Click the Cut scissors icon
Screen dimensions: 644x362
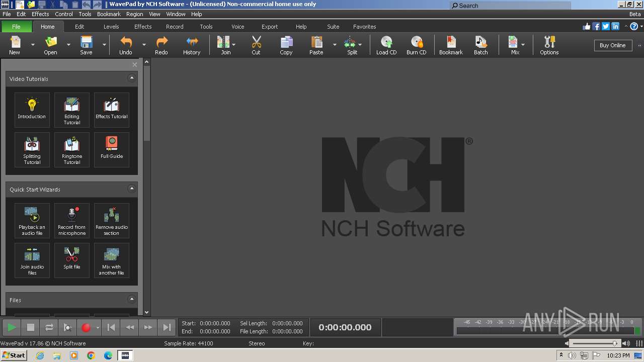tap(256, 45)
